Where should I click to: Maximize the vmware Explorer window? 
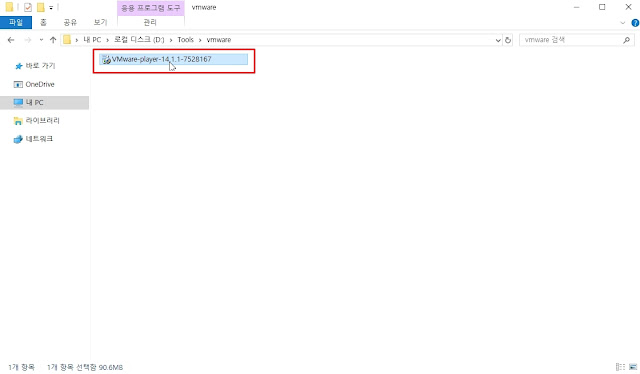click(602, 7)
